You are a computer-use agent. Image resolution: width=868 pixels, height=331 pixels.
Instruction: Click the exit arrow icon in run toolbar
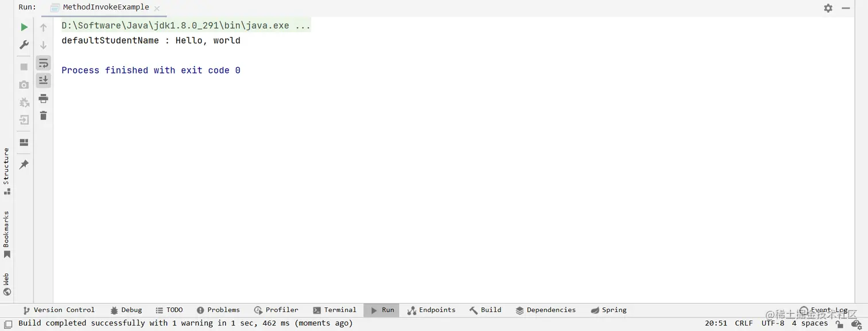pos(24,120)
